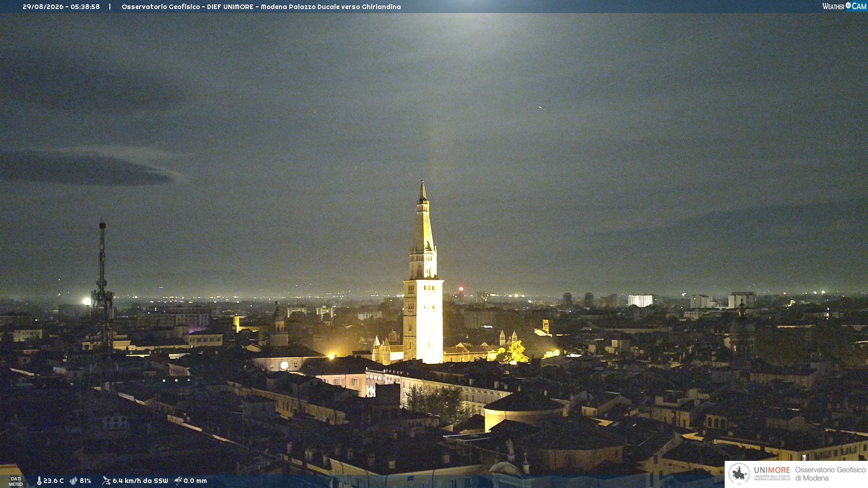This screenshot has height=488, width=868.
Task: Click the 29/08/2026 date and time stamp
Action: click(x=61, y=7)
